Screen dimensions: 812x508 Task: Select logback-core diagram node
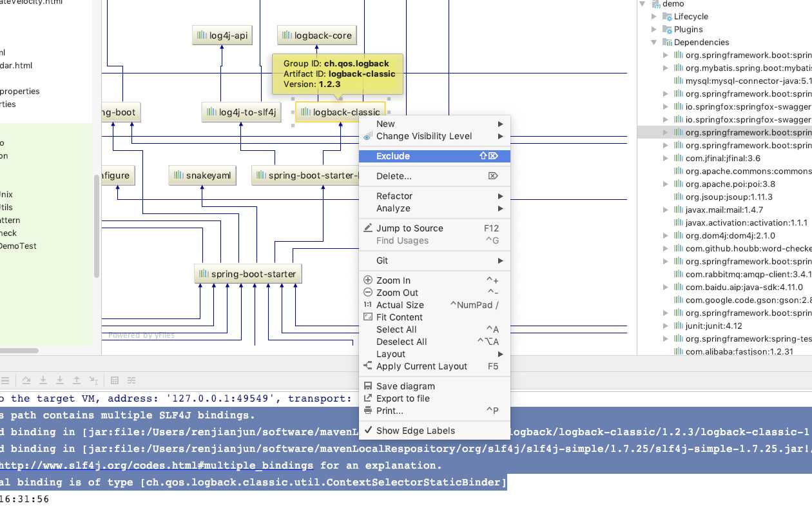[x=317, y=35]
